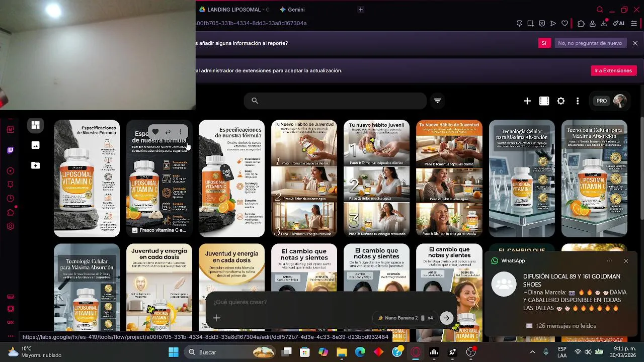Open the downloads icon in browser toolbar
644x362 pixels.
pos(604,23)
